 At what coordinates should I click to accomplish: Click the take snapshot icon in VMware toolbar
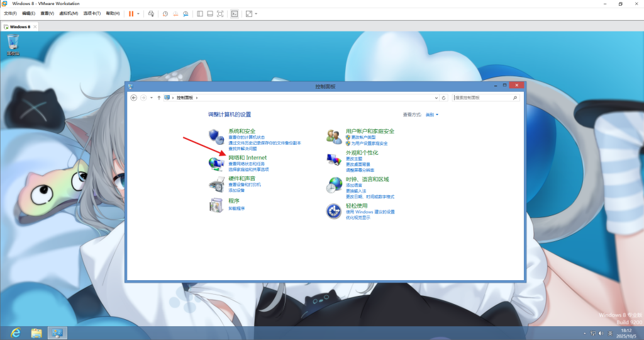(165, 13)
